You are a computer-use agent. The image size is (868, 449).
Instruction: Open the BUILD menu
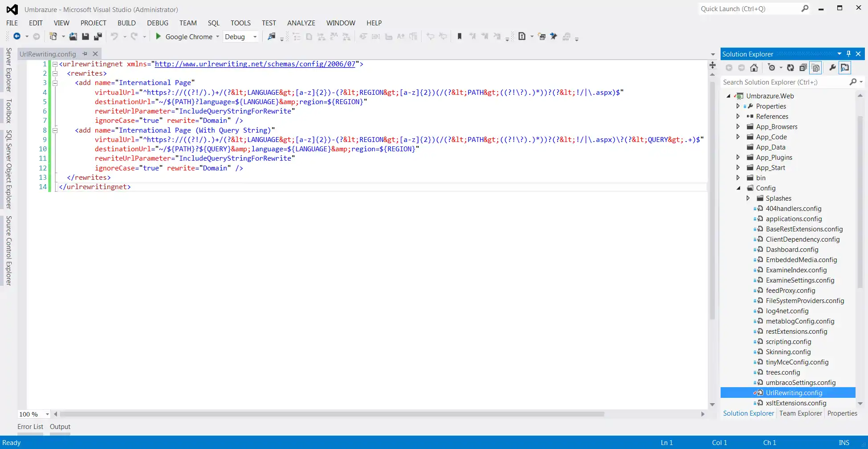pyautogui.click(x=126, y=23)
